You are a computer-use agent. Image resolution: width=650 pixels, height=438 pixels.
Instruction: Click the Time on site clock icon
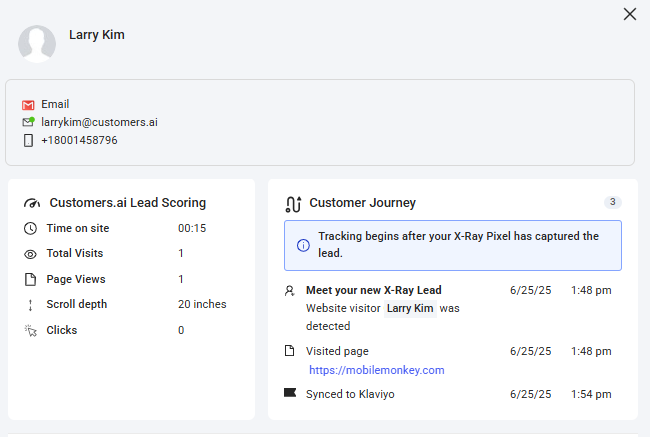coord(30,228)
